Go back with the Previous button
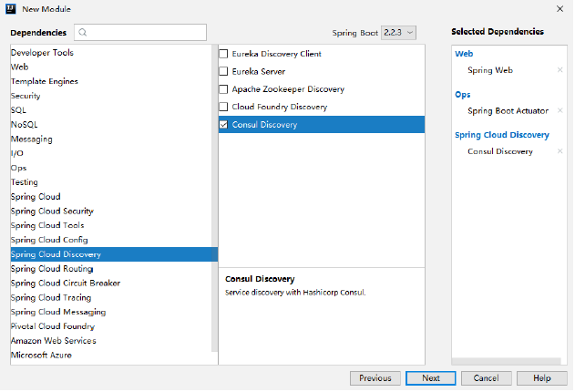 tap(375, 378)
